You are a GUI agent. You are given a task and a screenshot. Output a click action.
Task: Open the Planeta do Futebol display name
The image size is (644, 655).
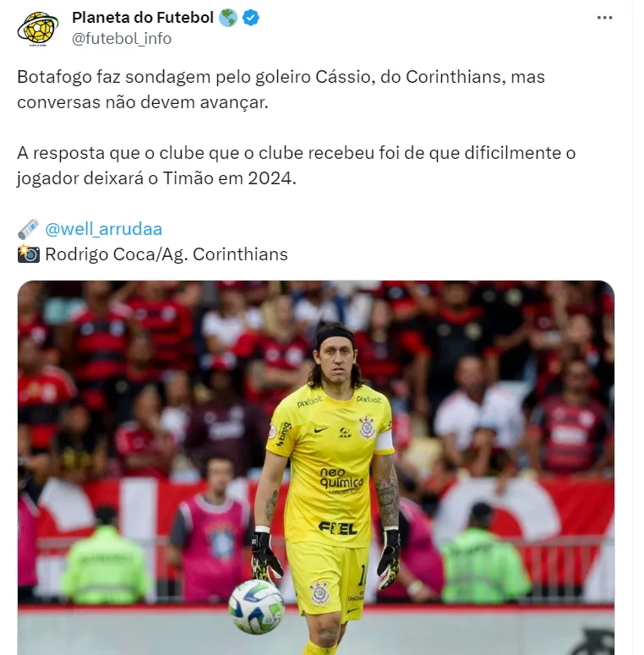tap(143, 18)
